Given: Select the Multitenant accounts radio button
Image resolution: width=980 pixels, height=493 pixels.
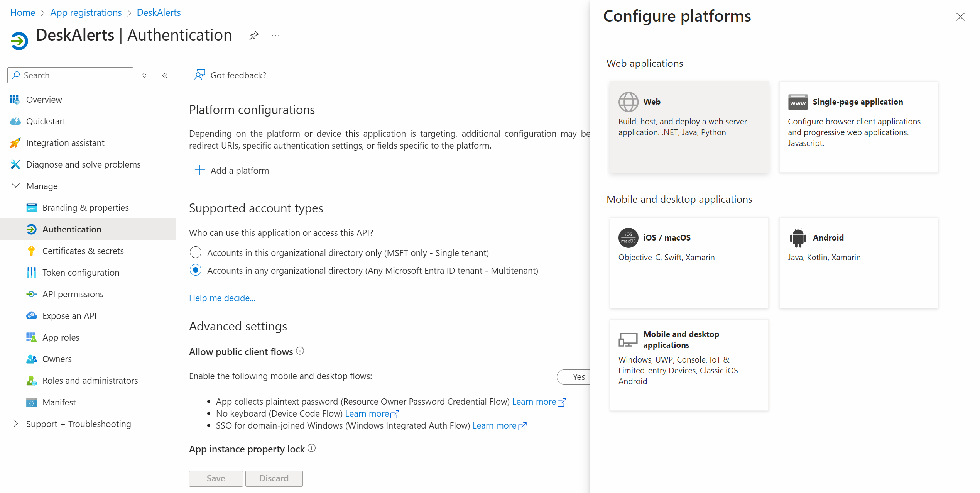Looking at the screenshot, I should point(196,270).
